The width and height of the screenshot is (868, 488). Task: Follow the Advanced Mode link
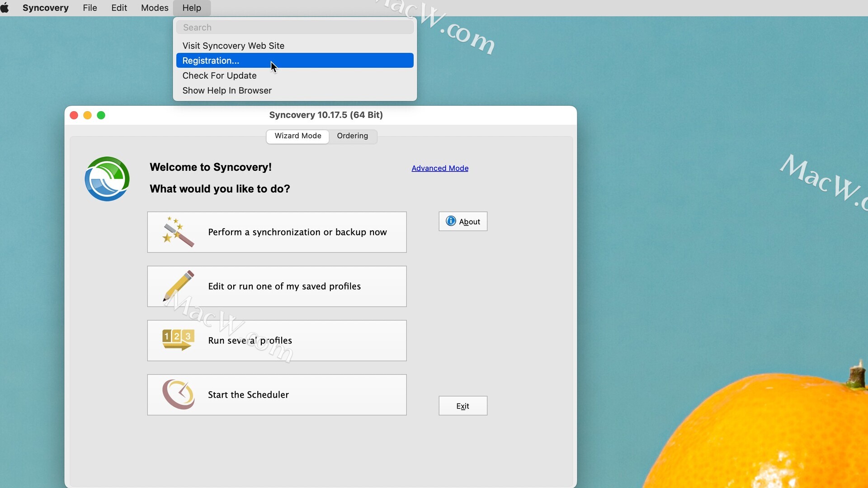[x=440, y=168]
